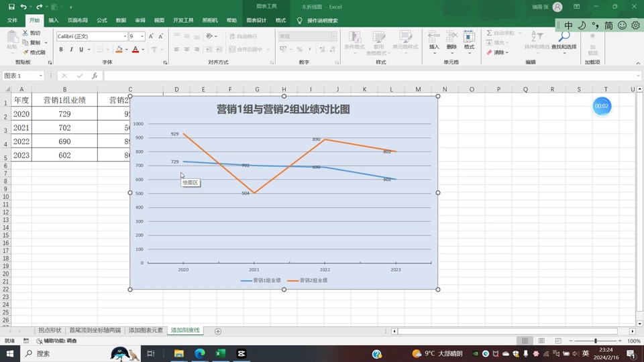Open the user account avatar
Screen dimensions: 644x362
click(557, 7)
